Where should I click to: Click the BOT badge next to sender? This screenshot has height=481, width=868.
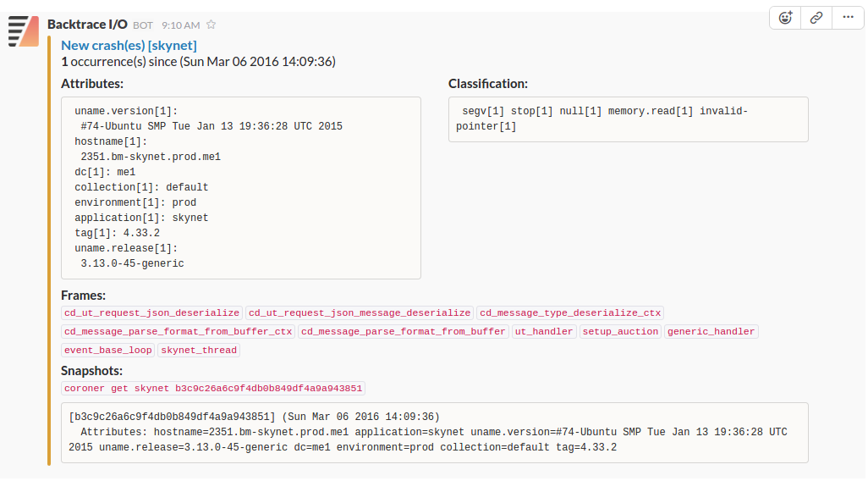(x=143, y=25)
